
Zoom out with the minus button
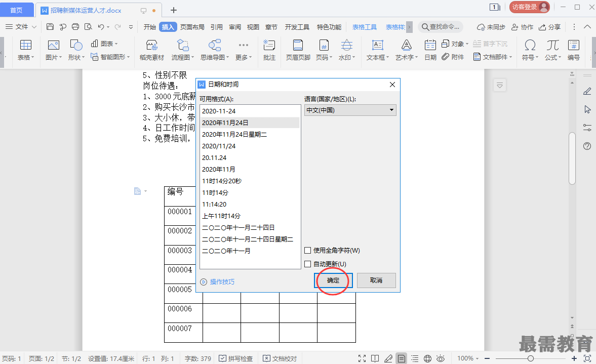(487, 358)
